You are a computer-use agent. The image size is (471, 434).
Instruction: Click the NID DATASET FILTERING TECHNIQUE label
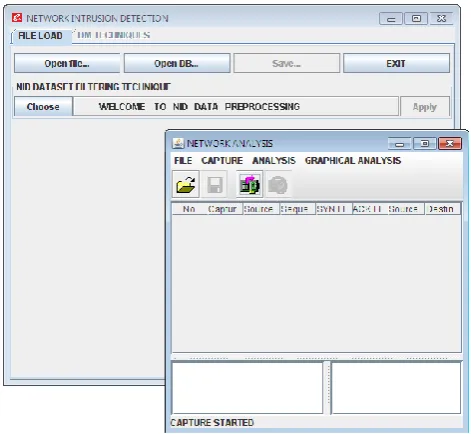point(93,87)
